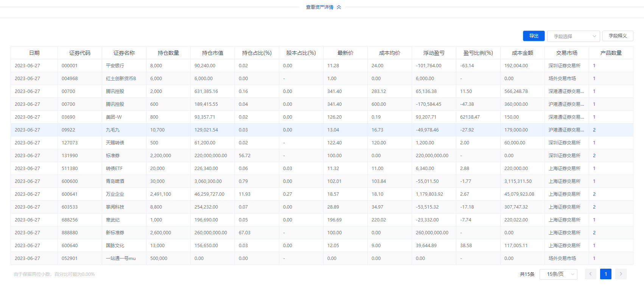Screen dimensions: 644x294
Task: Open the 字段选择 field selection dropdown
Action: click(573, 36)
